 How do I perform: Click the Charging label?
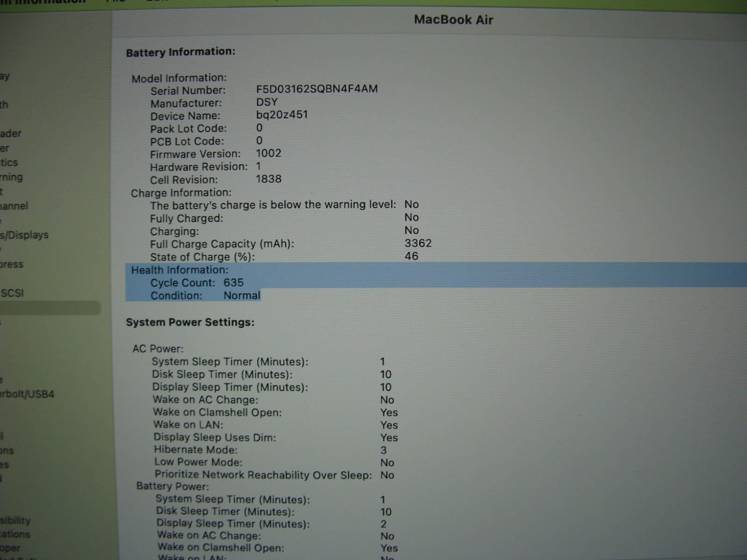coord(174,231)
